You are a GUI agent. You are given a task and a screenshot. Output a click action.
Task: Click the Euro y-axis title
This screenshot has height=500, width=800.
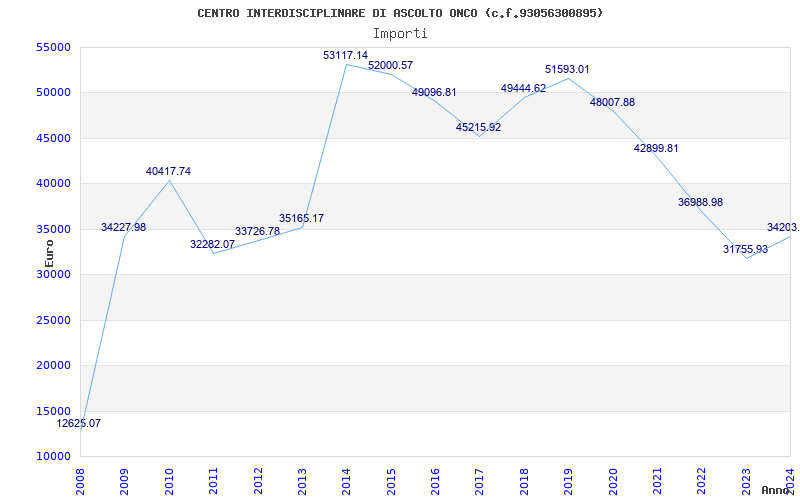click(49, 254)
